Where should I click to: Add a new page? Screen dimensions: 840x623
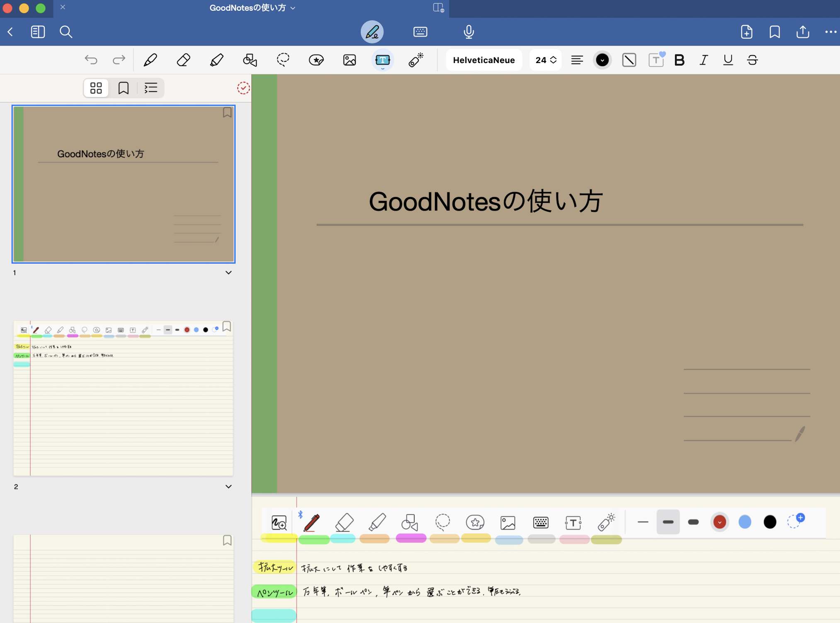click(746, 32)
